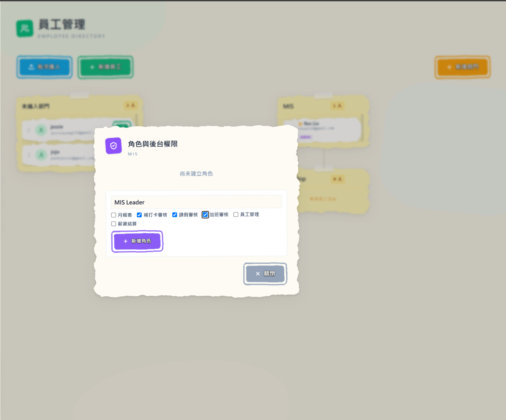The image size is (506, 420).
Task: Click the member count badge on MIS card
Action: point(337,106)
